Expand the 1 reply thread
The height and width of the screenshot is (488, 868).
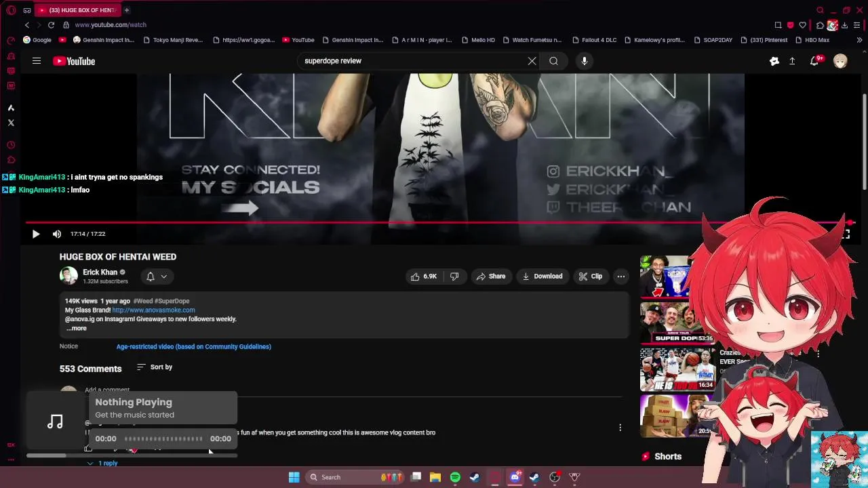[x=102, y=463]
